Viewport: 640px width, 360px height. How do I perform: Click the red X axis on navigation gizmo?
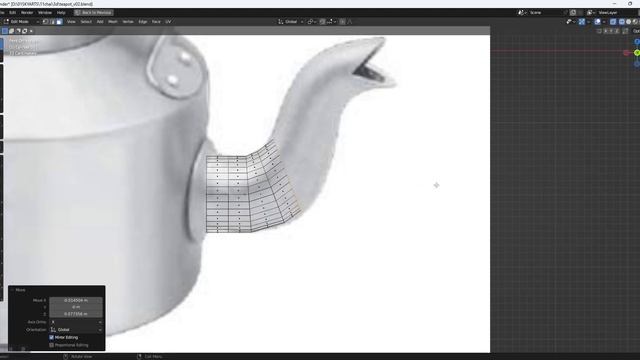[x=627, y=53]
